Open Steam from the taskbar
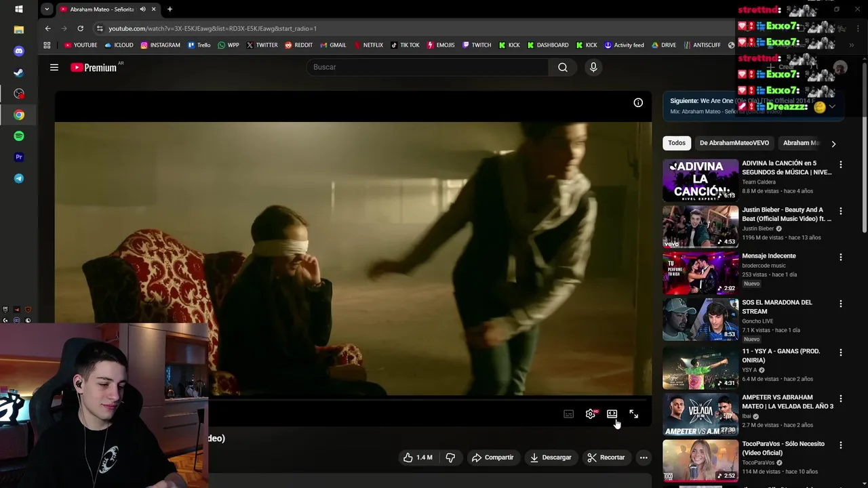 click(x=19, y=73)
